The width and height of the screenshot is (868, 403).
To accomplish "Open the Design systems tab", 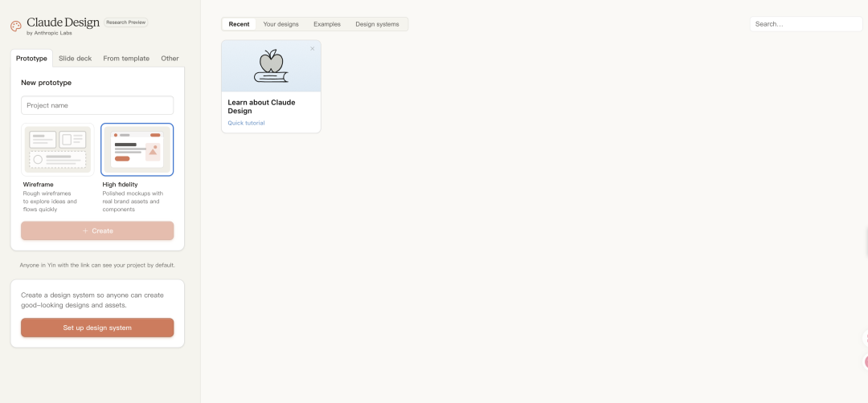I will click(x=377, y=24).
